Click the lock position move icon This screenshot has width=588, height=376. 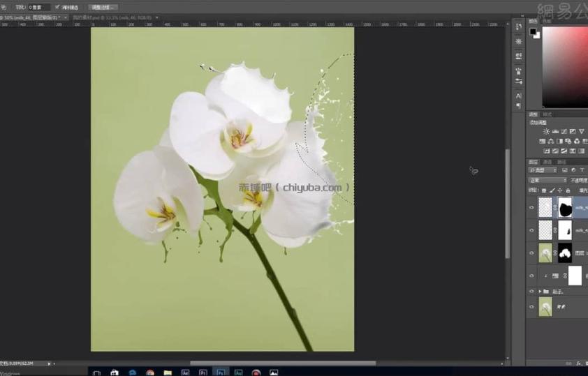(x=560, y=190)
